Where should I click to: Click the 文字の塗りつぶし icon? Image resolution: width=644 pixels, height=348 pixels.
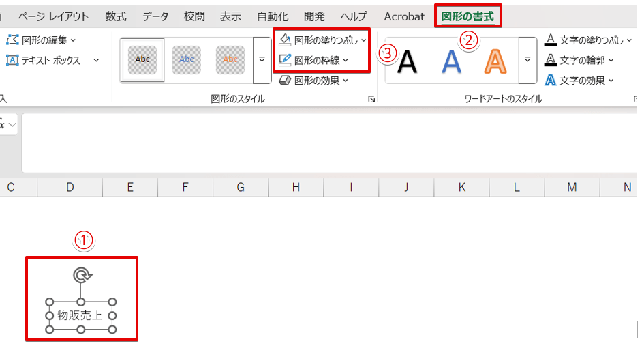551,40
